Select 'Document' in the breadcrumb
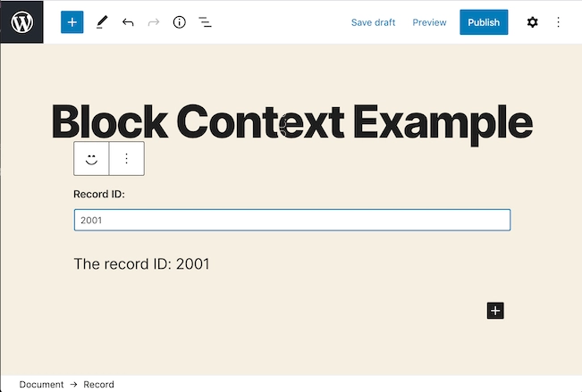The width and height of the screenshot is (582, 392). pos(41,384)
